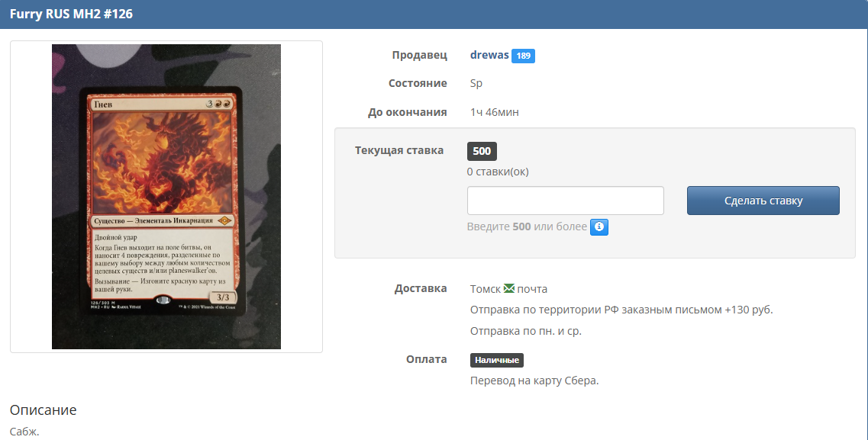The width and height of the screenshot is (868, 440).
Task: Click the registered mail shipping +130 руб. line
Action: coord(621,310)
